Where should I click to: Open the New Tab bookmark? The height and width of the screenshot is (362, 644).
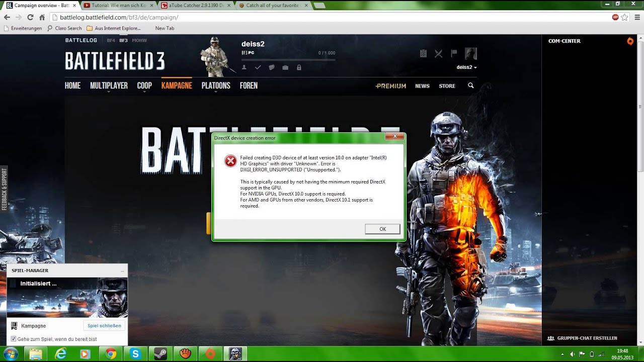pos(165,28)
